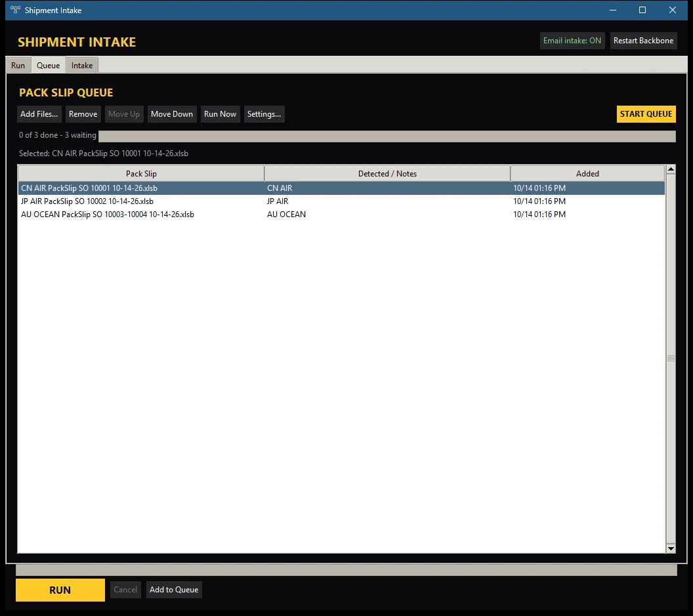The width and height of the screenshot is (693, 616).
Task: Click the 'Selected: CN AIR PackSlip' status label
Action: [104, 154]
